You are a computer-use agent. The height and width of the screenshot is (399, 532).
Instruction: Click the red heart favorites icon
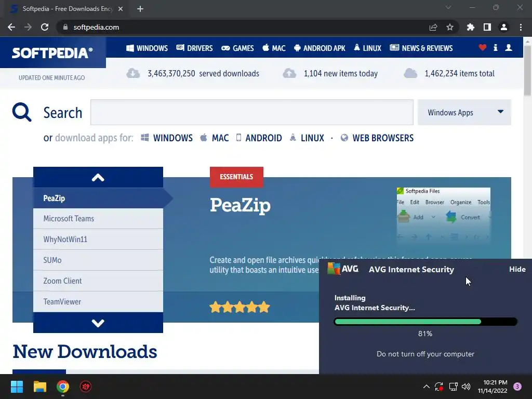coord(483,47)
